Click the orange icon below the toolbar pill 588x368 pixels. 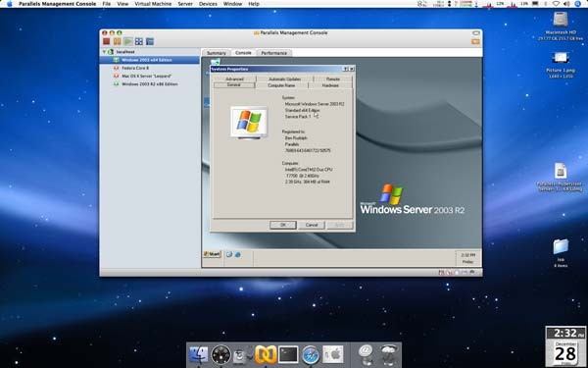475,41
